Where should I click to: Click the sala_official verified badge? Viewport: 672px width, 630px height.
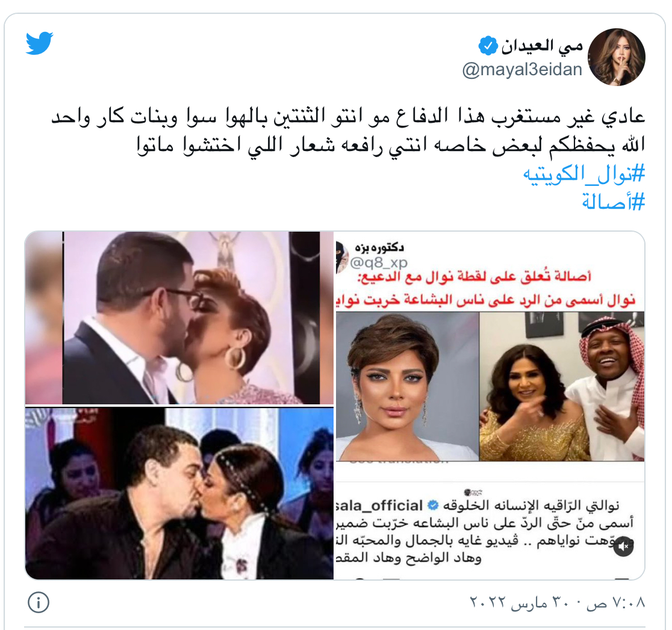click(434, 506)
